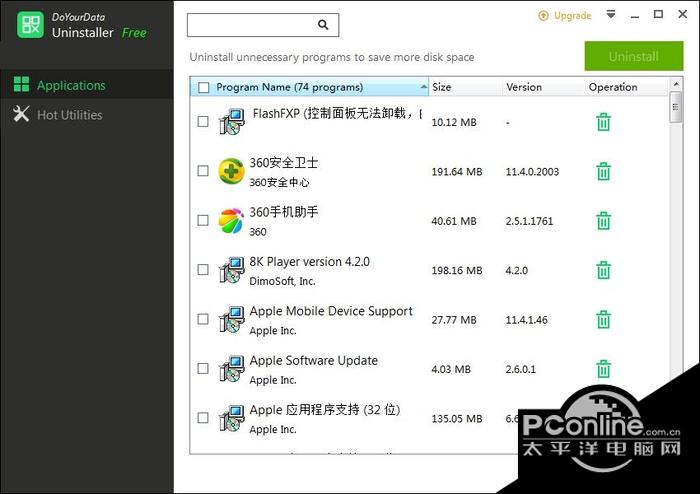This screenshot has height=494, width=700.
Task: Sort list by Size column
Action: [x=466, y=87]
